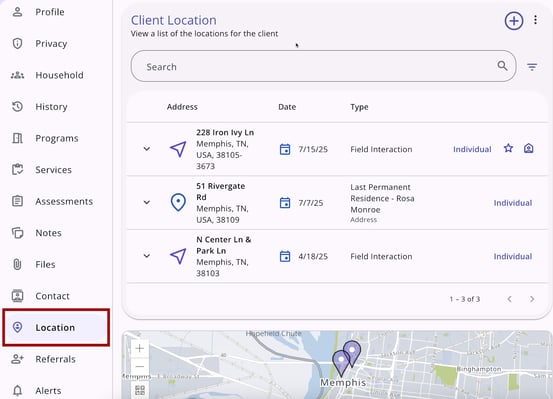Expand the 51 Rivergate Rd row
553x399 pixels.
point(147,202)
